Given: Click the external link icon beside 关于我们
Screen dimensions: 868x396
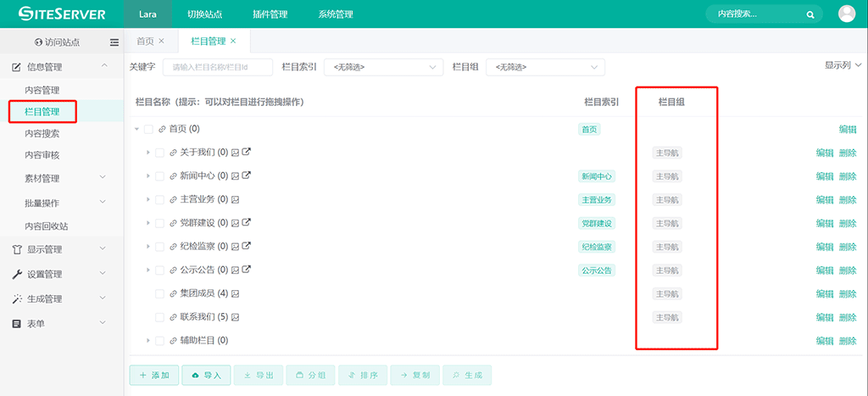Looking at the screenshot, I should (x=247, y=153).
